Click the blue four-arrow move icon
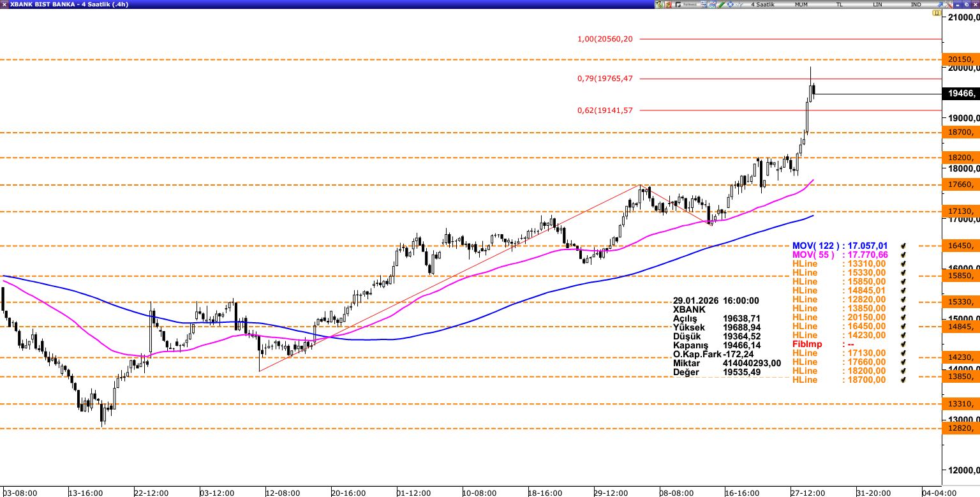980x497 pixels. pos(730,4)
